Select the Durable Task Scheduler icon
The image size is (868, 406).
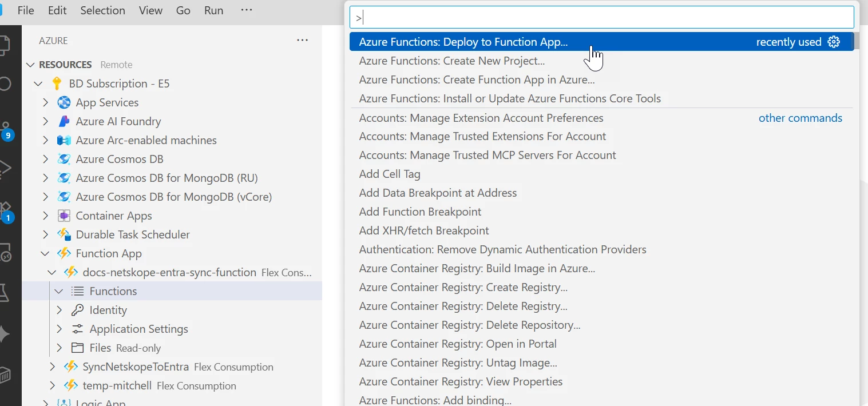(x=64, y=234)
